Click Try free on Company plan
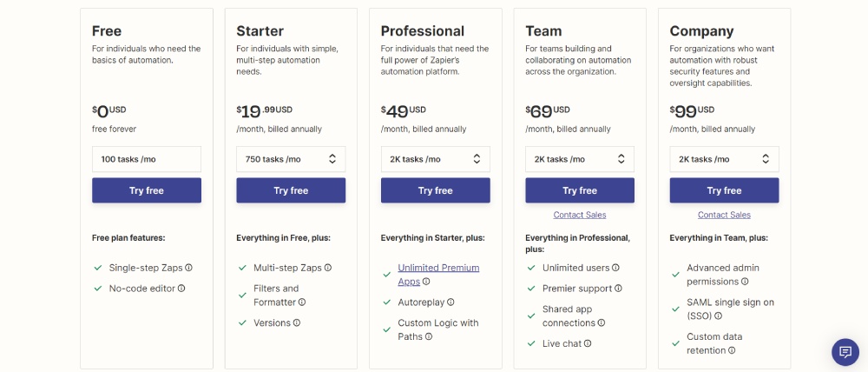 [x=724, y=190]
